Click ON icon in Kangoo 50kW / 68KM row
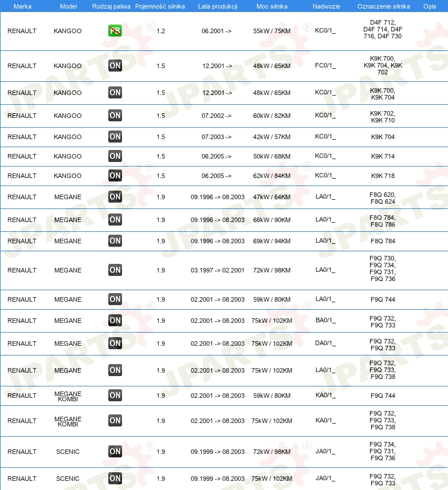The image size is (448, 490). coord(115,156)
